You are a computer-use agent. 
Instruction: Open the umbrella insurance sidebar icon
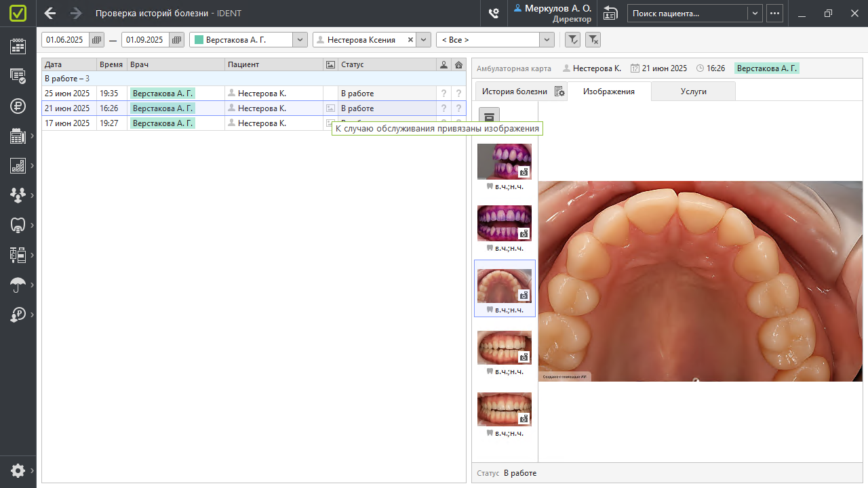coord(18,285)
